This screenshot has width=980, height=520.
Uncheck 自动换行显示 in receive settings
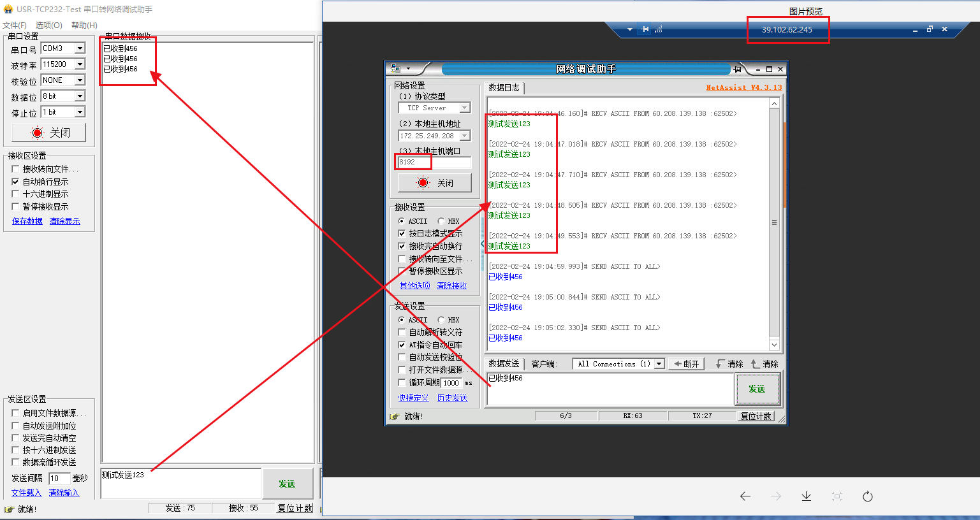(x=16, y=182)
